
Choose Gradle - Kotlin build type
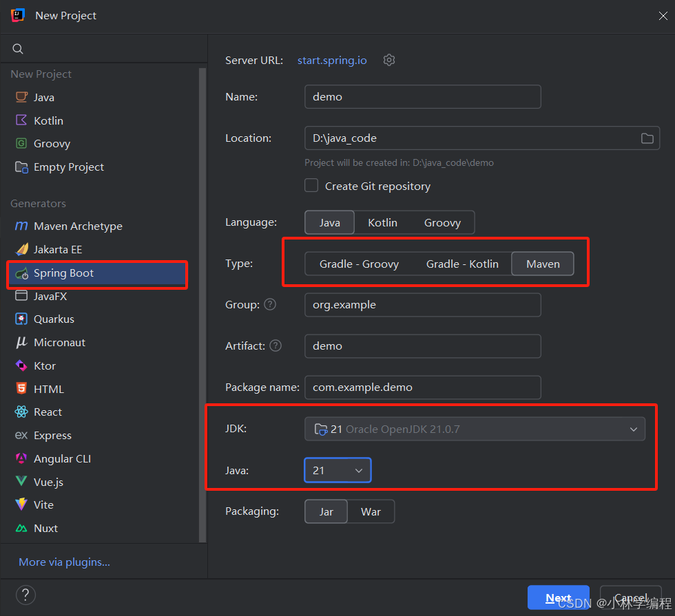(x=462, y=264)
